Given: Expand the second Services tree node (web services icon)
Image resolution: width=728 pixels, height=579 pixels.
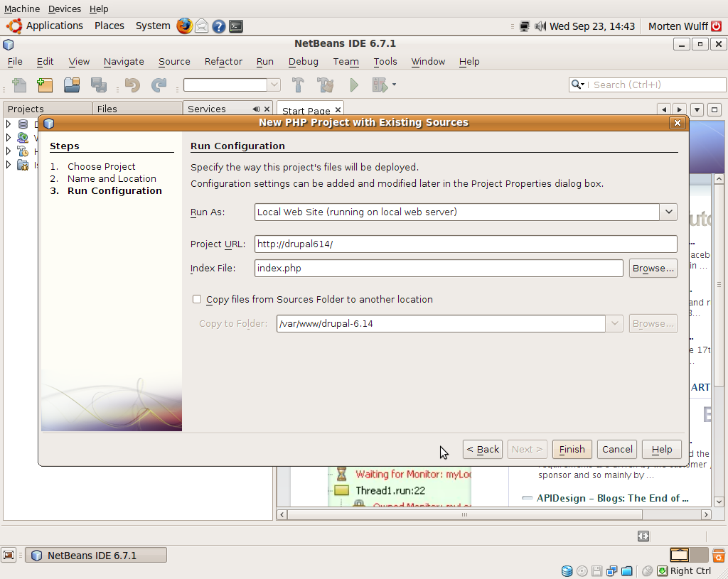Looking at the screenshot, I should (9, 137).
